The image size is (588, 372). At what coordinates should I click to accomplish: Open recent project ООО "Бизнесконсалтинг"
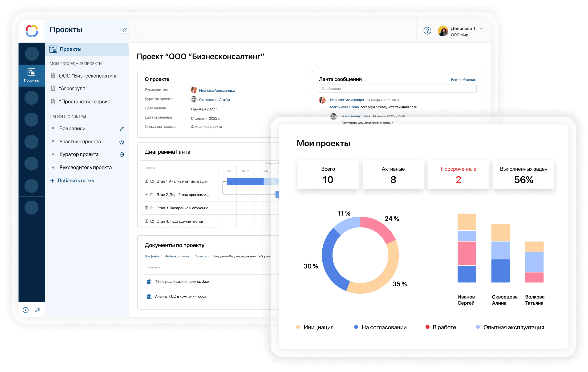pyautogui.click(x=89, y=76)
